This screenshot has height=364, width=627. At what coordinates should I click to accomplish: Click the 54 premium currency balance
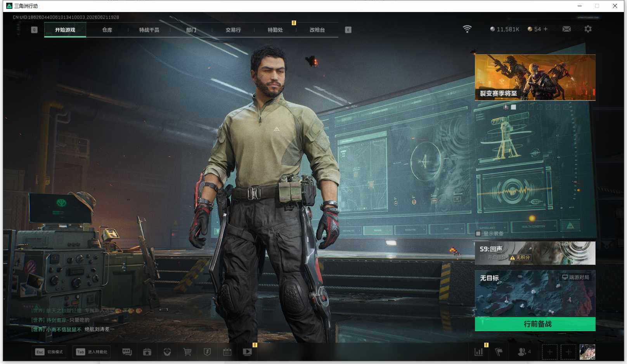(535, 29)
